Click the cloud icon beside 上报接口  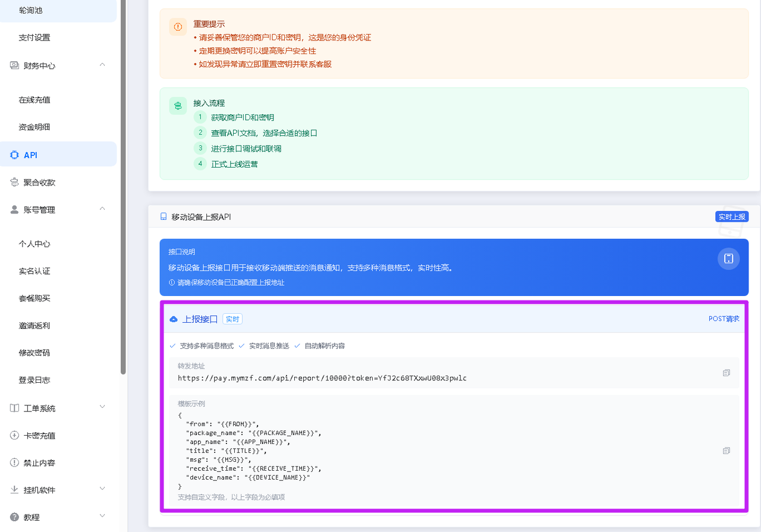coord(173,319)
